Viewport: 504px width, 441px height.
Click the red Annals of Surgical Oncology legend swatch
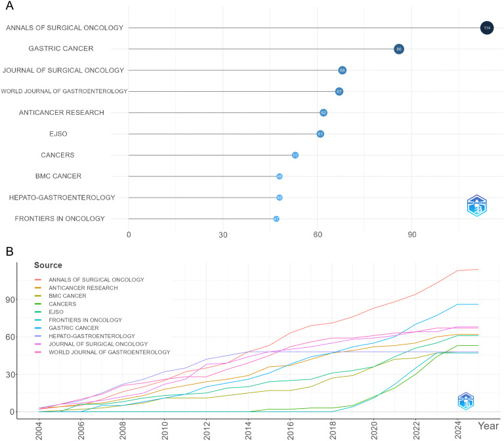38,280
